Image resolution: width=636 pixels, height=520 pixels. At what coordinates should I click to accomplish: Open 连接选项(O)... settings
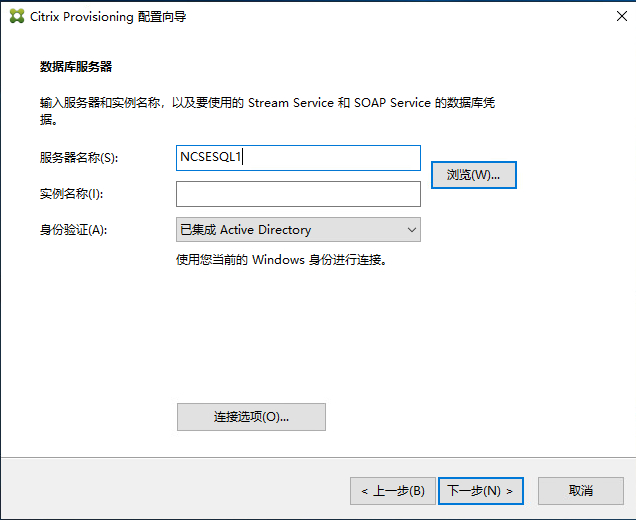[251, 417]
